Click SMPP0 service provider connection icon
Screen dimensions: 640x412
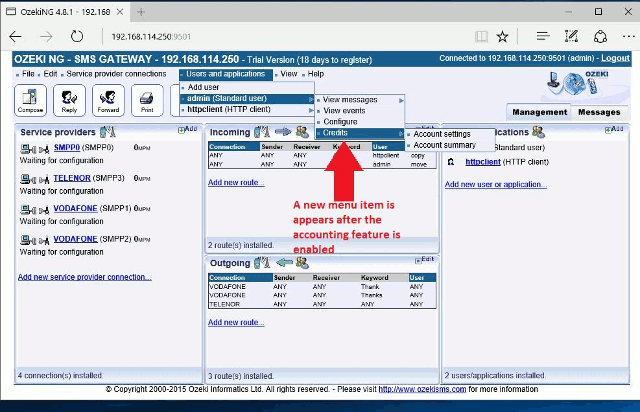pos(35,149)
